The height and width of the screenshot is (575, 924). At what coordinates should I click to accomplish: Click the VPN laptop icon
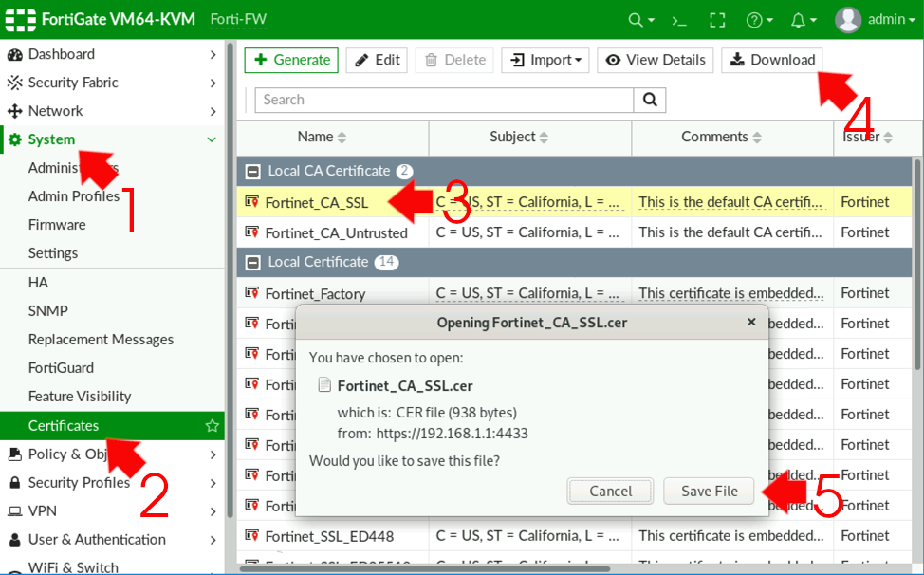coord(15,510)
